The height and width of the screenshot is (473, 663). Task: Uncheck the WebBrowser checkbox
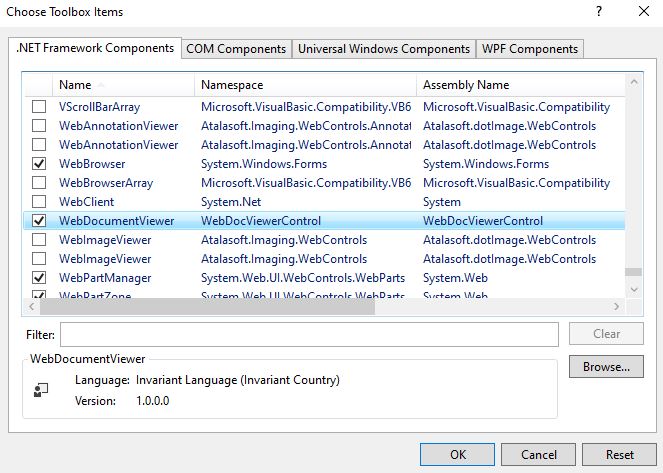pos(39,164)
